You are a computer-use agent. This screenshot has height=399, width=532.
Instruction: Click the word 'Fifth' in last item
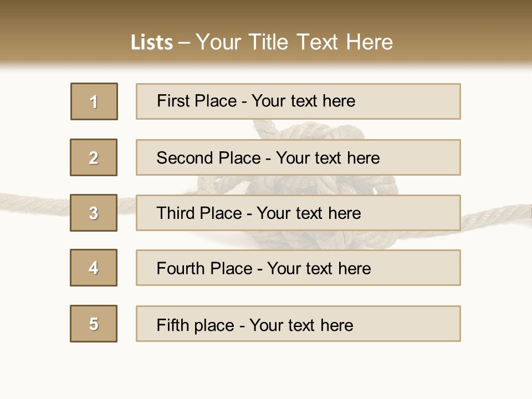[x=173, y=325]
